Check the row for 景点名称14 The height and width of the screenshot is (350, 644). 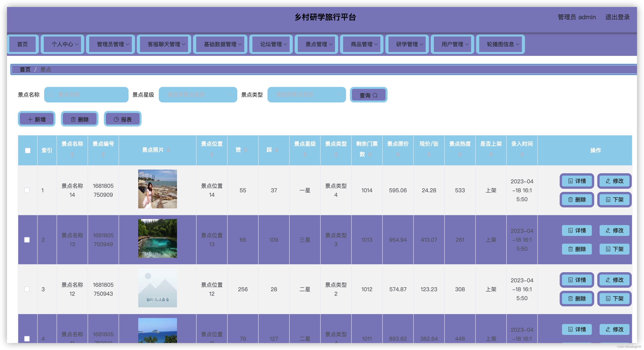[27, 190]
